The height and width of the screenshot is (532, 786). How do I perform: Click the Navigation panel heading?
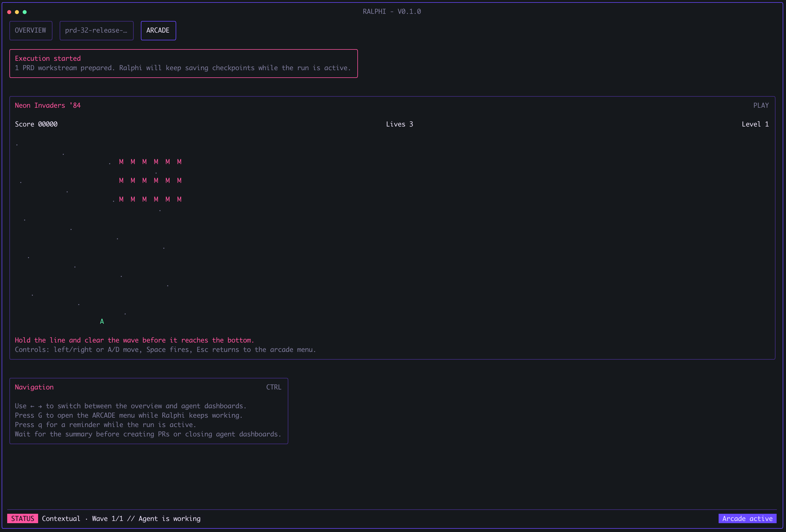click(x=34, y=387)
